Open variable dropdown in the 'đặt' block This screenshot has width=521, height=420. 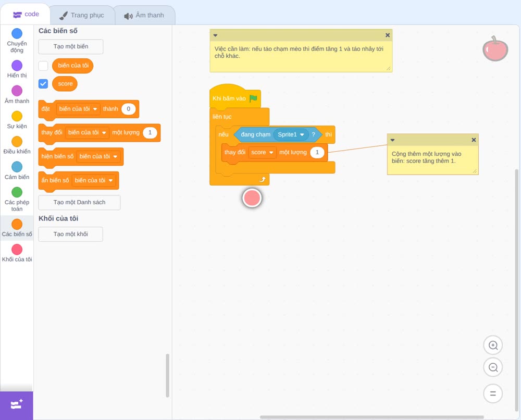pyautogui.click(x=78, y=109)
